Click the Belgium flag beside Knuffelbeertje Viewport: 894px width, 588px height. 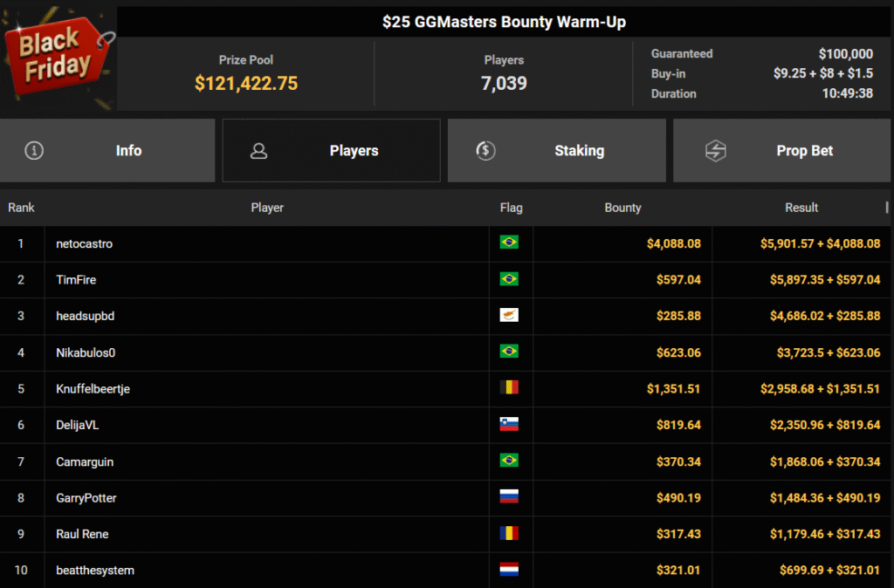point(508,387)
